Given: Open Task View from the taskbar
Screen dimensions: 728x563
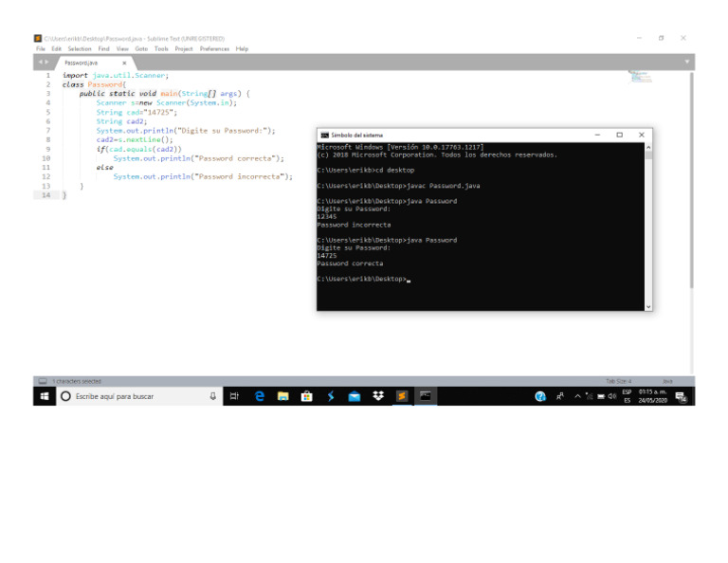Looking at the screenshot, I should pos(234,396).
